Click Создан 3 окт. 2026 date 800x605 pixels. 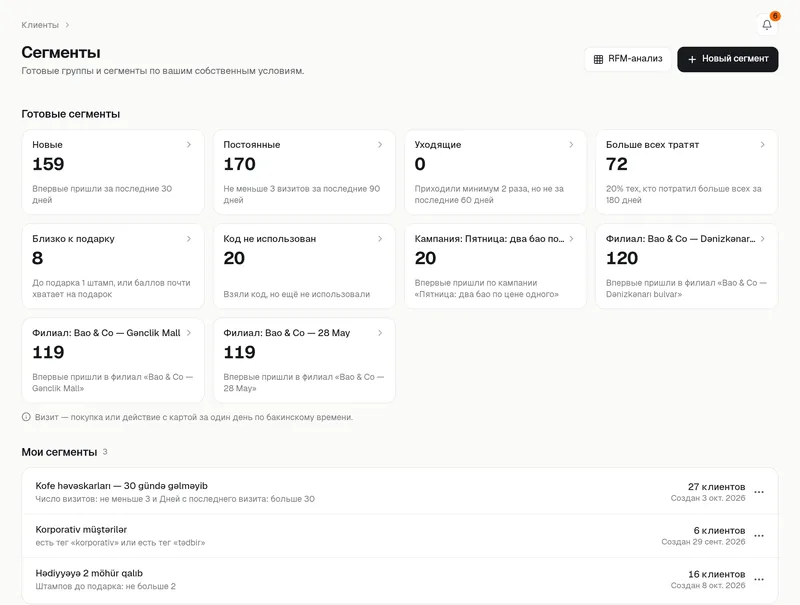coord(708,498)
